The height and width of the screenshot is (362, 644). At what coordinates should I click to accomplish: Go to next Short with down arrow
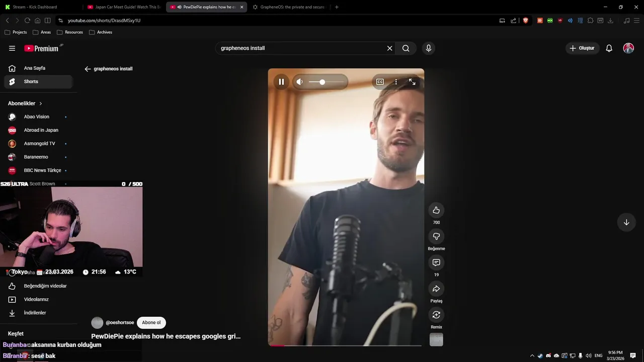pyautogui.click(x=626, y=222)
